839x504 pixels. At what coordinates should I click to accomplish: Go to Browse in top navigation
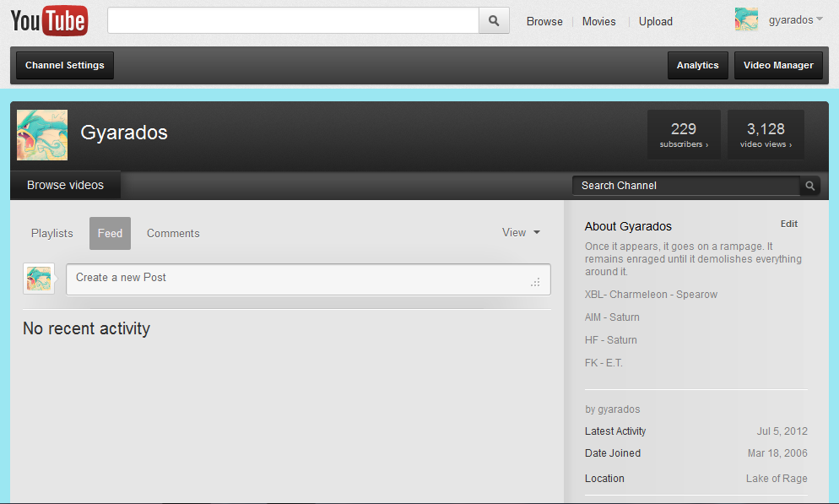[544, 21]
